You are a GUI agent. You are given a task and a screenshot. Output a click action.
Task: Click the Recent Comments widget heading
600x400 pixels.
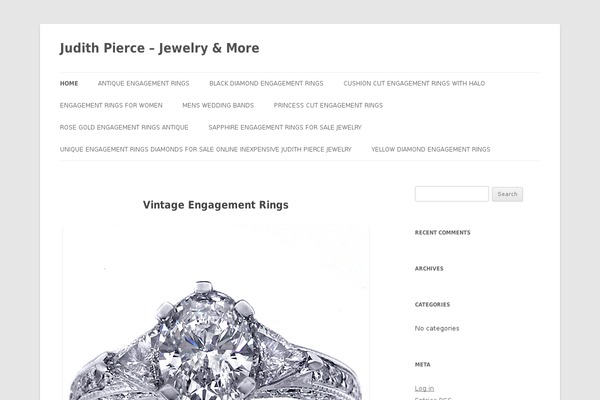coord(443,233)
